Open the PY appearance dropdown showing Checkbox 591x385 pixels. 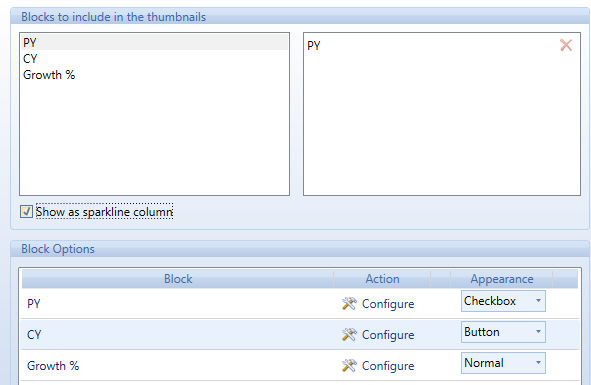[503, 301]
